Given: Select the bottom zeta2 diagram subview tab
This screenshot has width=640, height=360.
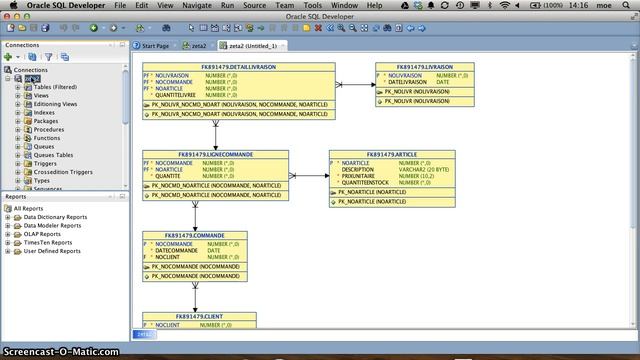Looking at the screenshot, I should [x=144, y=334].
